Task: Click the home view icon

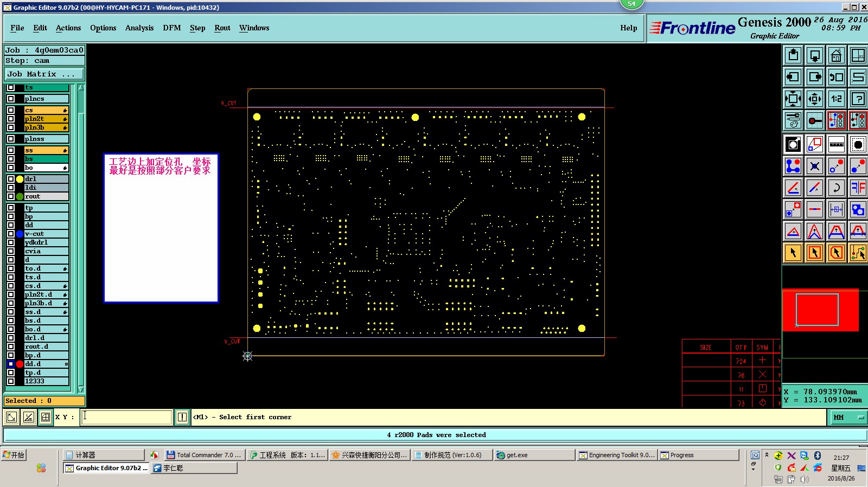Action: [x=837, y=55]
